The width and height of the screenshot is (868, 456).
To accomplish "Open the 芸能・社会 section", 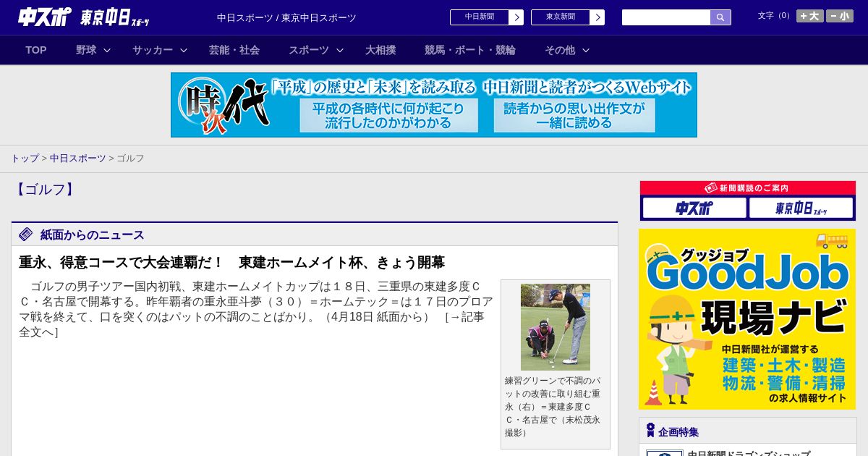I will pyautogui.click(x=234, y=50).
